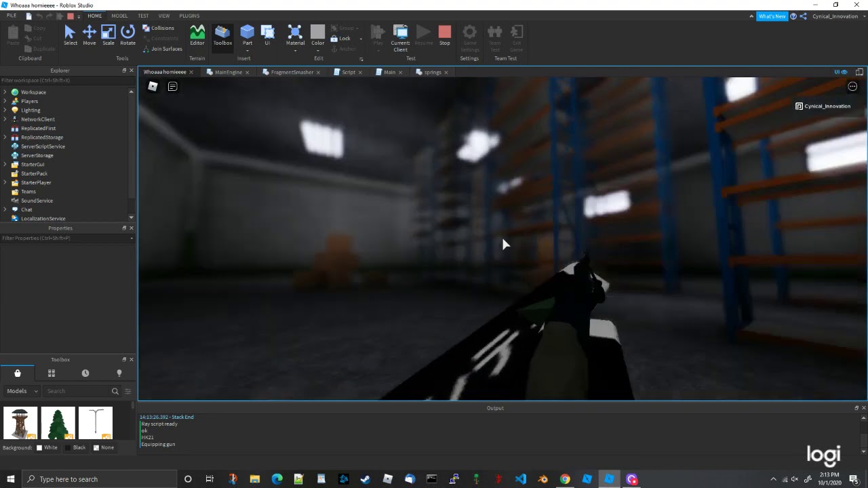868x488 pixels.
Task: Open the FILE menu
Action: [x=12, y=16]
